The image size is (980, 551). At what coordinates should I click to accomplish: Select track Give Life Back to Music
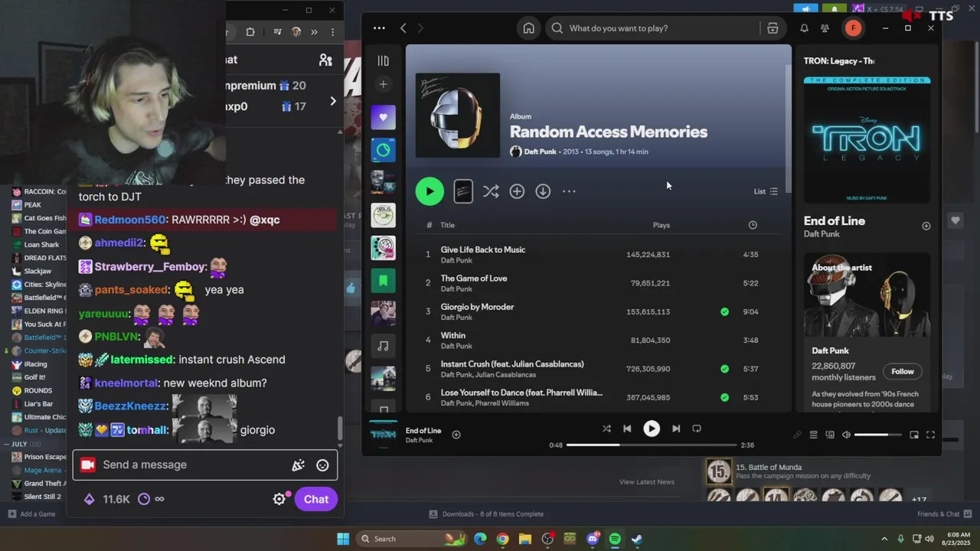483,249
